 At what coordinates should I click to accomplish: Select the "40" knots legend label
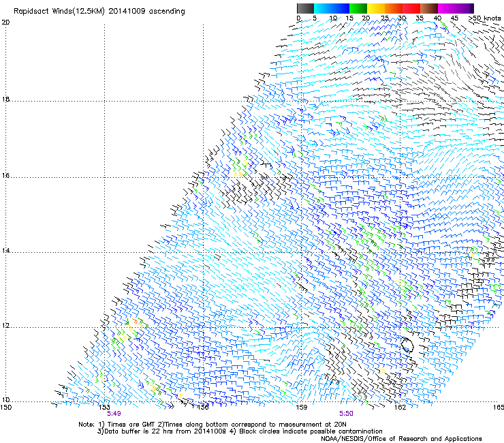pos(437,18)
